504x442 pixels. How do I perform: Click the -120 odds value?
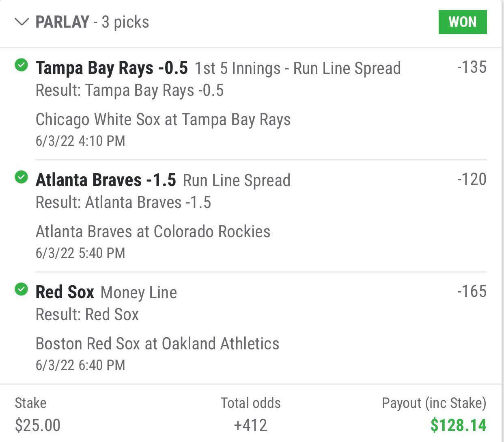(472, 179)
